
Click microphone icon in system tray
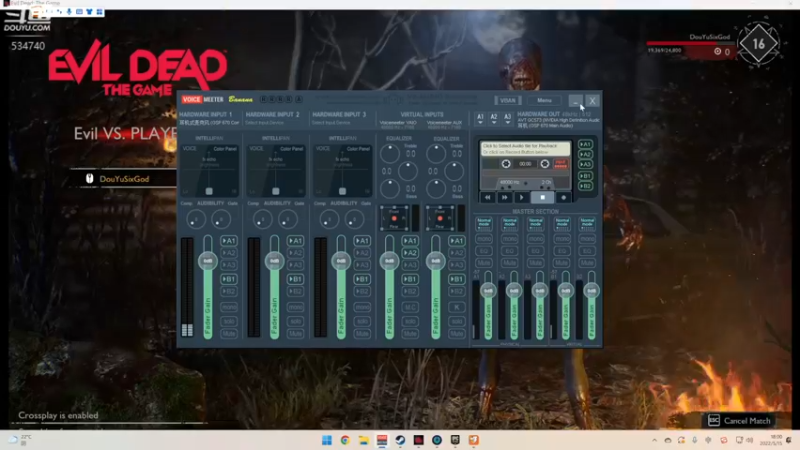694,440
